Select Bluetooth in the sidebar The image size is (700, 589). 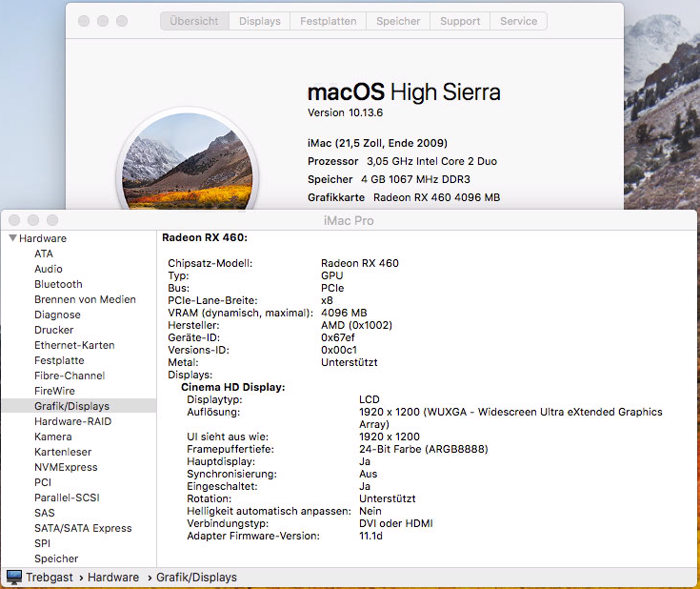point(58,284)
